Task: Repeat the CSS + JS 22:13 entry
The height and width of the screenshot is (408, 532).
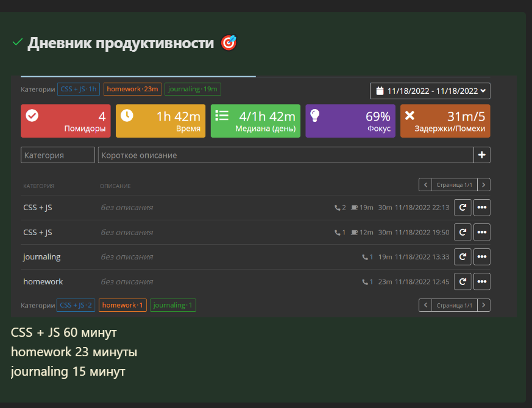Action: [463, 208]
